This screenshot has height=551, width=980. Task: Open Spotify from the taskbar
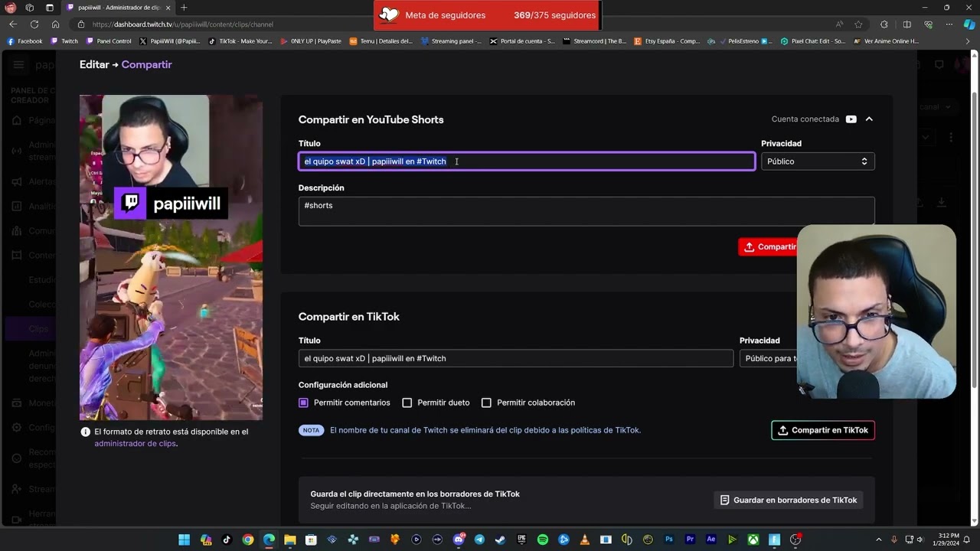coord(542,540)
